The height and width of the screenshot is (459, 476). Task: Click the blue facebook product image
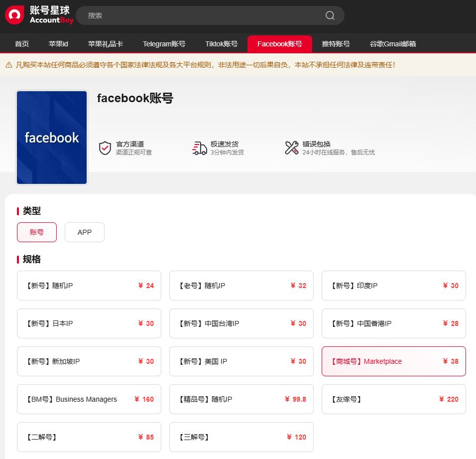click(51, 137)
